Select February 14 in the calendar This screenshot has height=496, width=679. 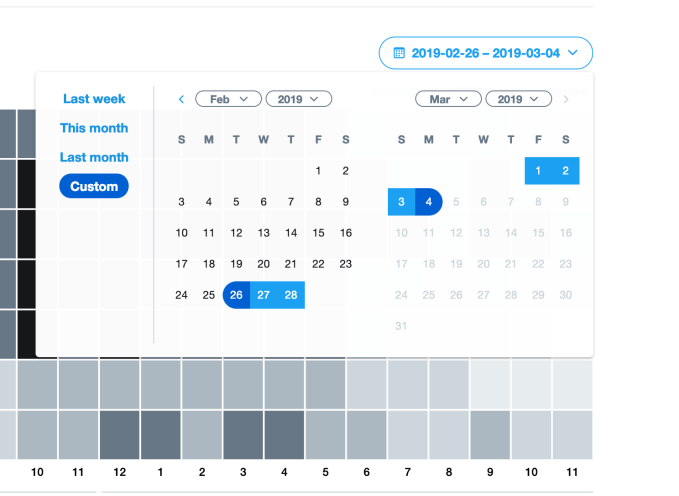(291, 233)
